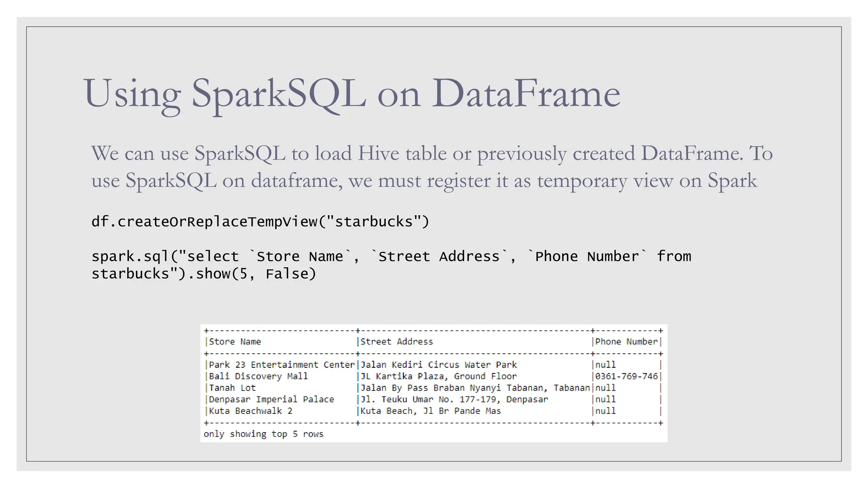Viewport: 868px width, 488px height.
Task: Click the null phone value for Tanah Lot
Action: (606, 388)
